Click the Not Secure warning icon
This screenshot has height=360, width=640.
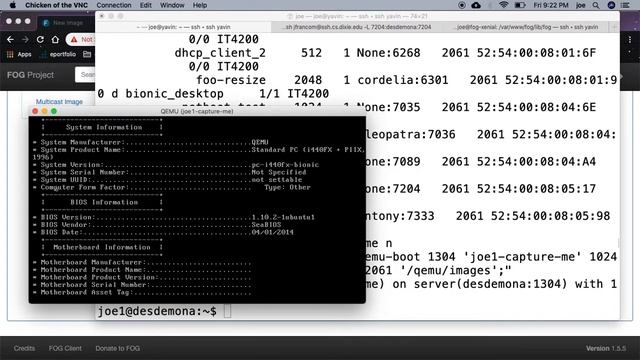(x=74, y=40)
